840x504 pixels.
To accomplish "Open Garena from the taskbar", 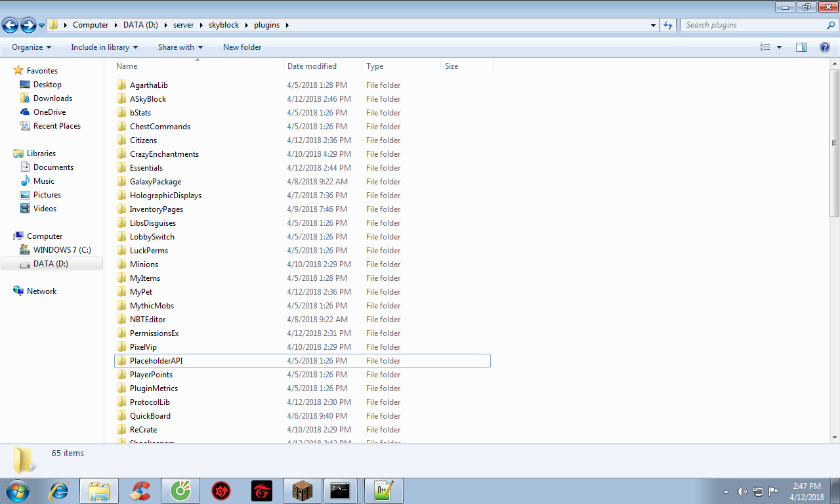I will tap(262, 490).
